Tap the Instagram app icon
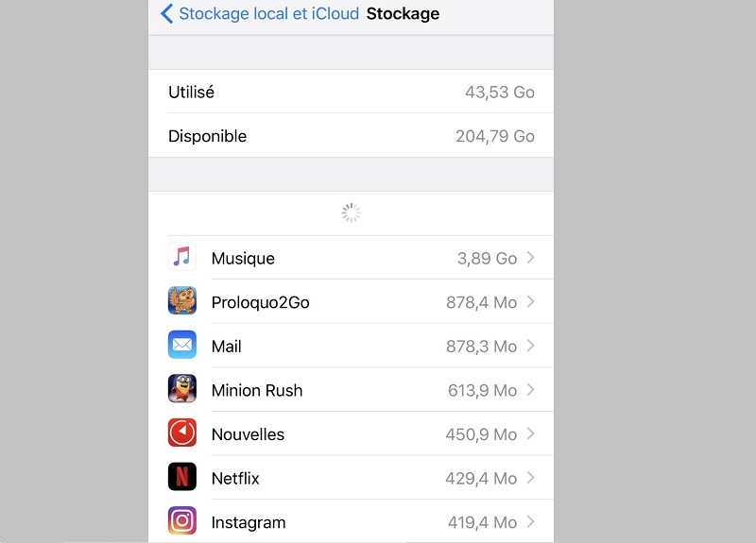The width and height of the screenshot is (756, 543). point(182,521)
